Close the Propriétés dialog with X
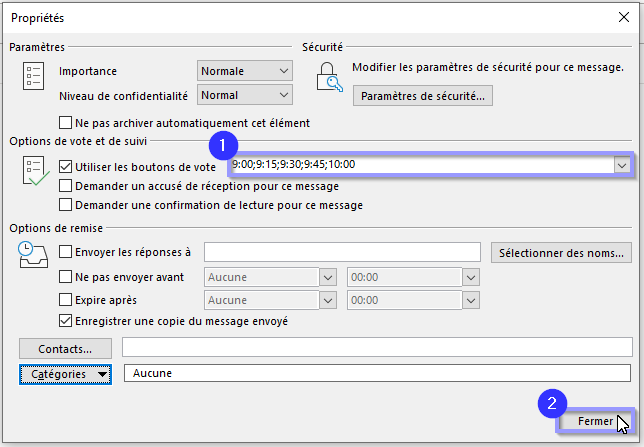Screen dimensions: 644x447 [624, 17]
